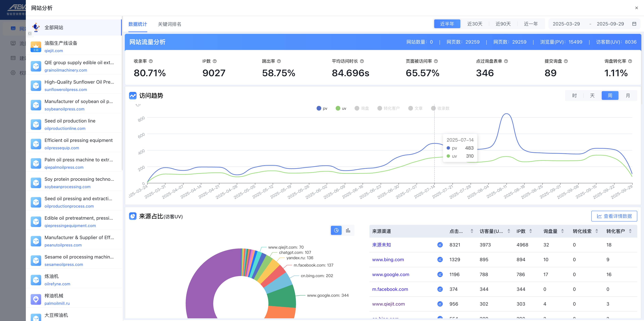Click 查看详情数据 button
Screen dimensions: 644x321
[x=614, y=216]
